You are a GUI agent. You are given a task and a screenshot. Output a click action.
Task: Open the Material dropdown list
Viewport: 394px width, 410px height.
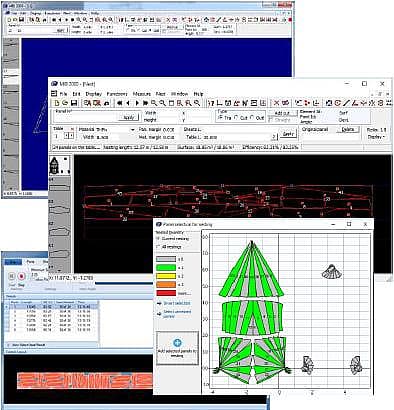click(x=132, y=129)
